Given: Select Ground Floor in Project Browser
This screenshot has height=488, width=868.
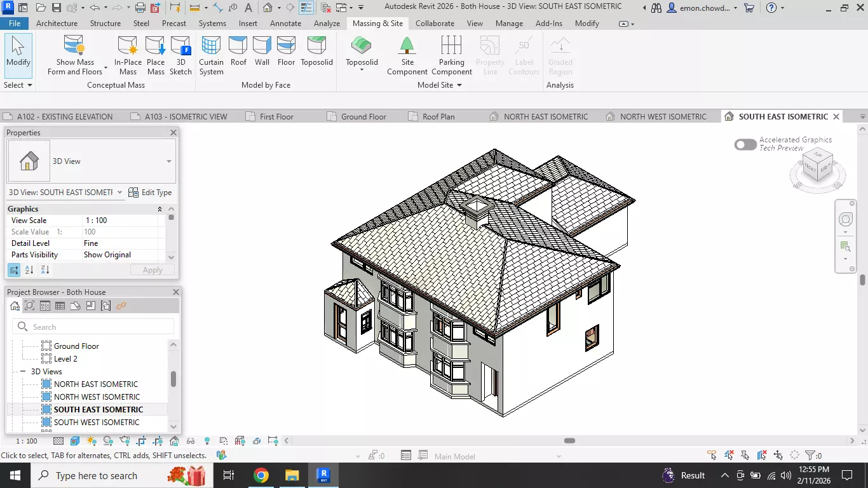Looking at the screenshot, I should point(76,346).
